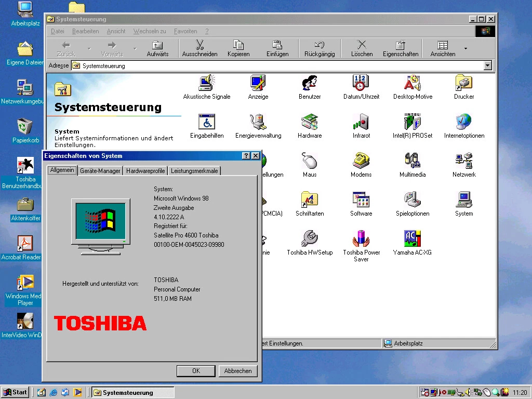This screenshot has width=532, height=399.
Task: Expand the Ansichten dropdown arrow
Action: [x=465, y=48]
